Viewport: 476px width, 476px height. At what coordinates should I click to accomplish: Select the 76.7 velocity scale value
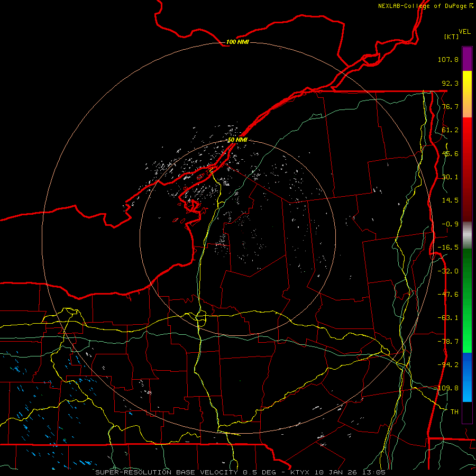click(x=450, y=106)
